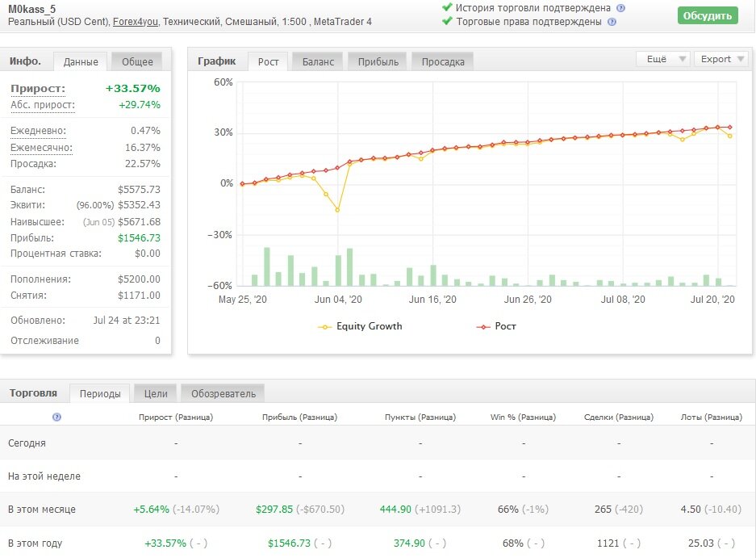Click the M0kass_5 account title
The height and width of the screenshot is (558, 756).
[x=31, y=9]
